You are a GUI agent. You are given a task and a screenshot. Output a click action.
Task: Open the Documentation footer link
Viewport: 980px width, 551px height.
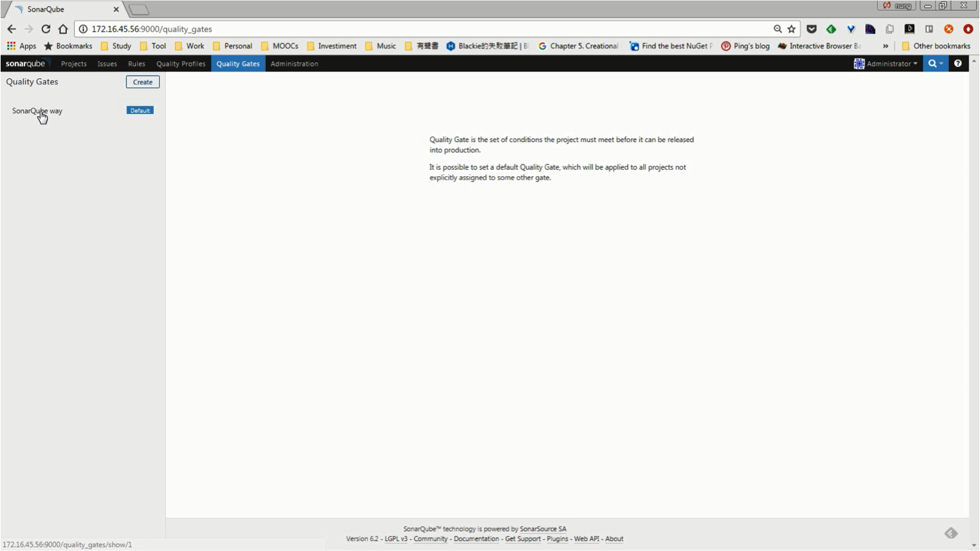click(x=476, y=539)
